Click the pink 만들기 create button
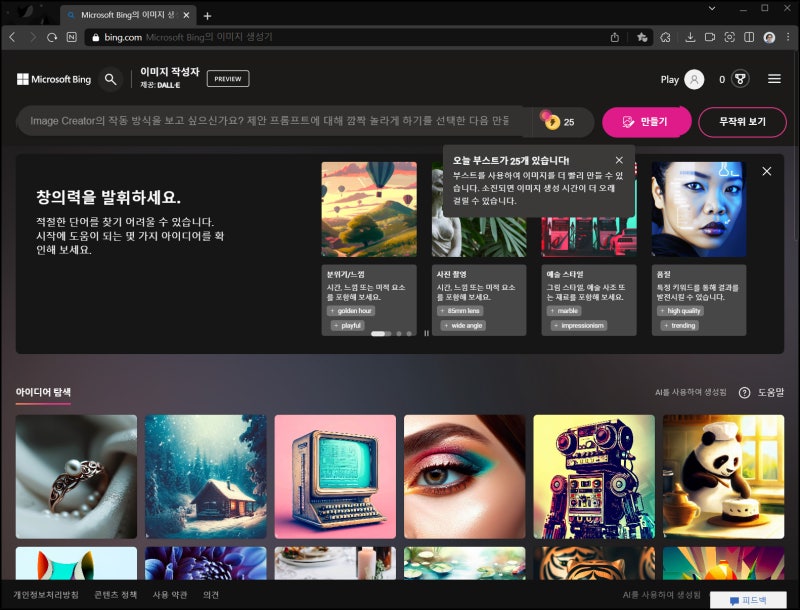Screen dimensions: 800x610 point(646,121)
